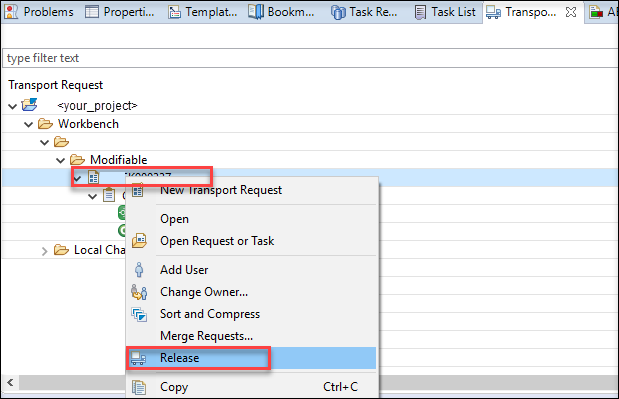Click the Workbench folder icon
The width and height of the screenshot is (619, 399).
45,124
